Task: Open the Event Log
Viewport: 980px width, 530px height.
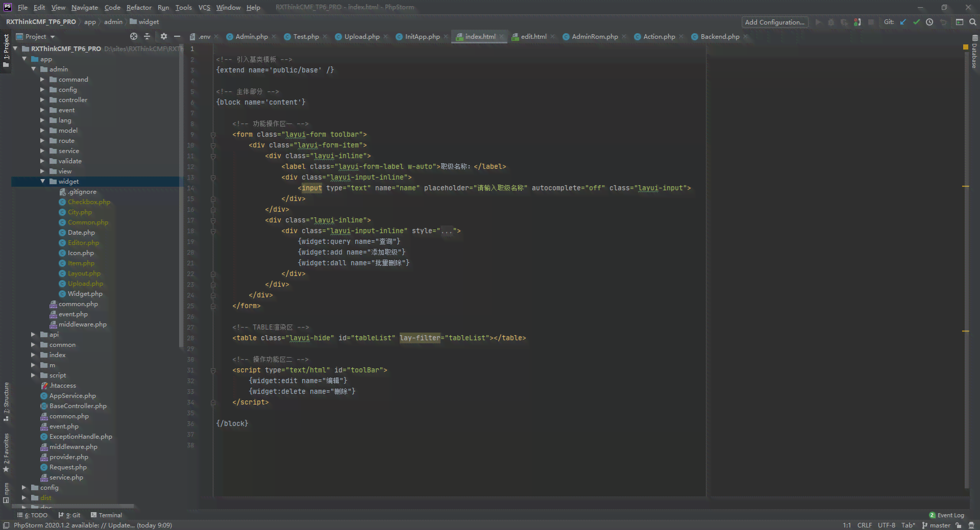Action: [x=947, y=515]
